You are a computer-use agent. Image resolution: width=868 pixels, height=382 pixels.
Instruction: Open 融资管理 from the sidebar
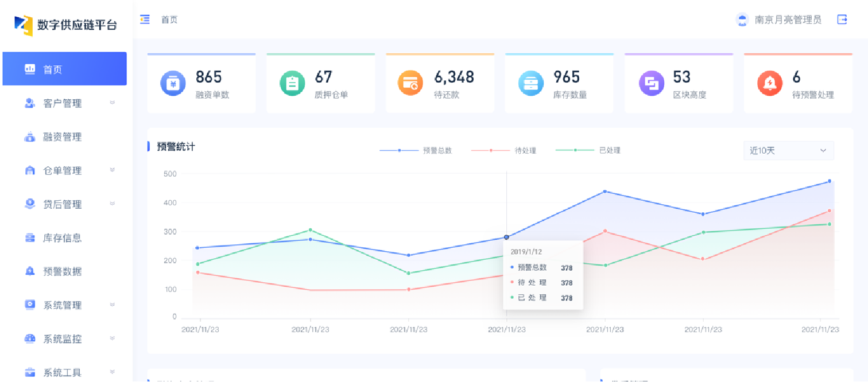(x=62, y=137)
